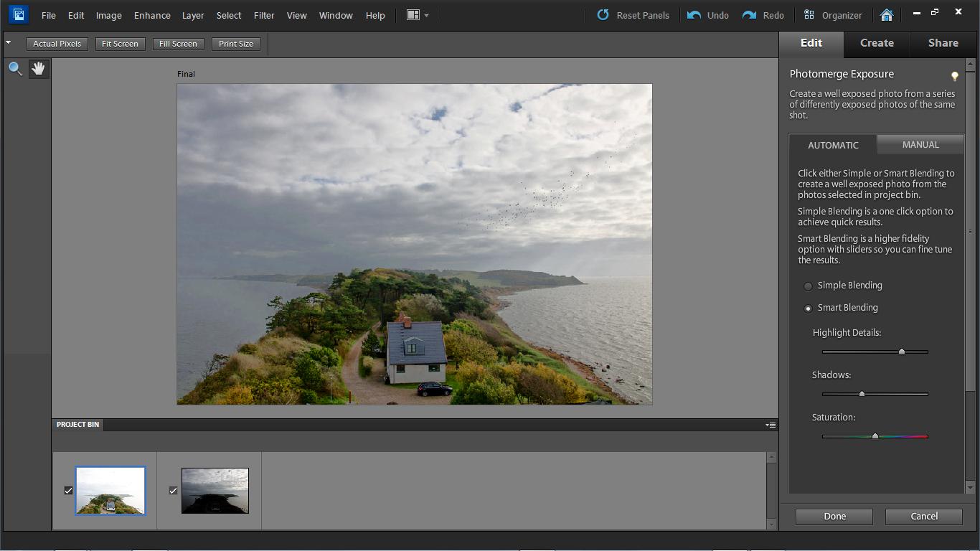Open the Enhance menu
The height and width of the screenshot is (551, 980).
(x=152, y=15)
